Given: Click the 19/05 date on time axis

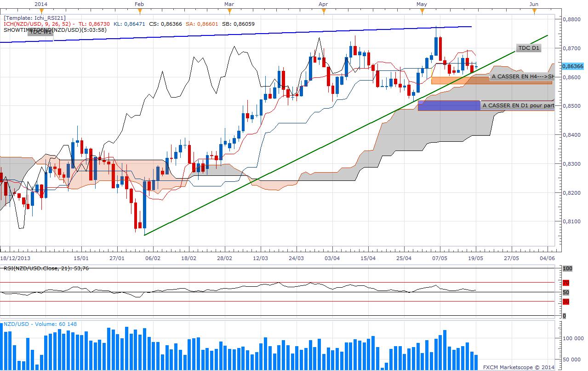Looking at the screenshot, I should click(475, 258).
